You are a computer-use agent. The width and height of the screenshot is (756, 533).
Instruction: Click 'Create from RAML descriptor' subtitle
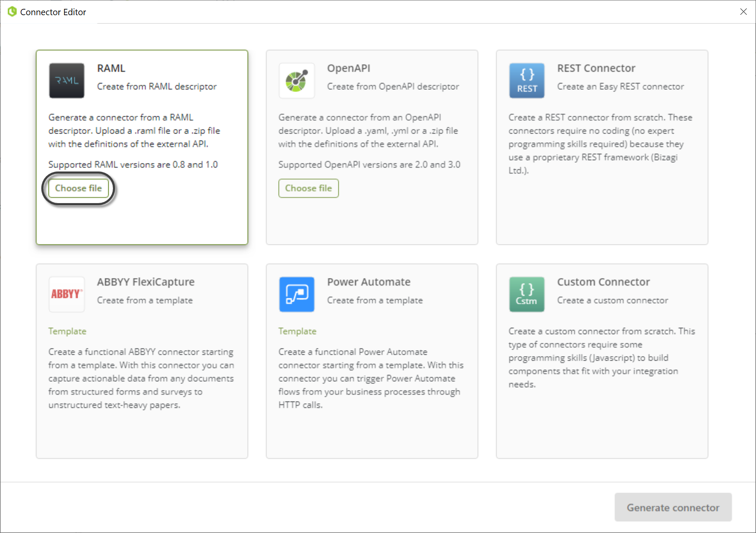pyautogui.click(x=157, y=86)
